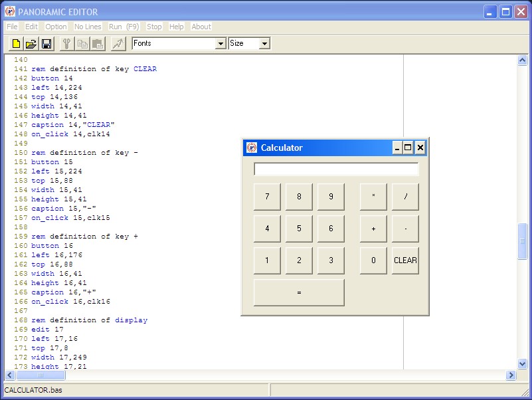Open the Edit menu
532x400 pixels.
[x=31, y=27]
